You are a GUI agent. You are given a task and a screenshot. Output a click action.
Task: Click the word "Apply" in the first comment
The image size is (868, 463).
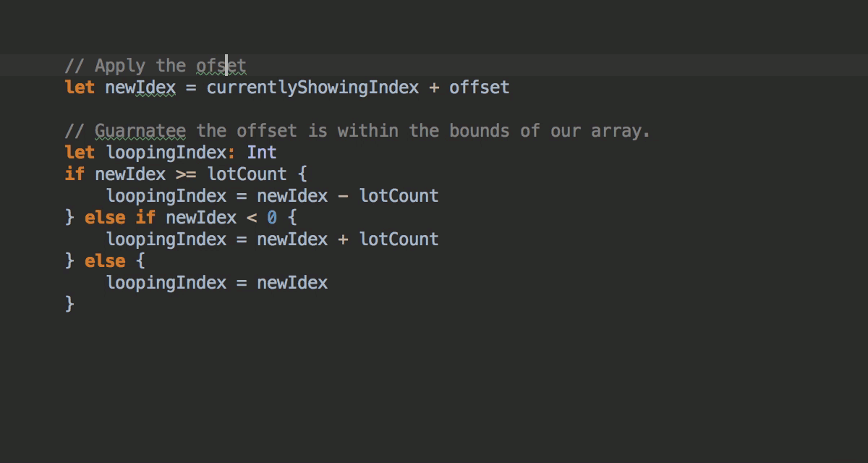tap(120, 66)
